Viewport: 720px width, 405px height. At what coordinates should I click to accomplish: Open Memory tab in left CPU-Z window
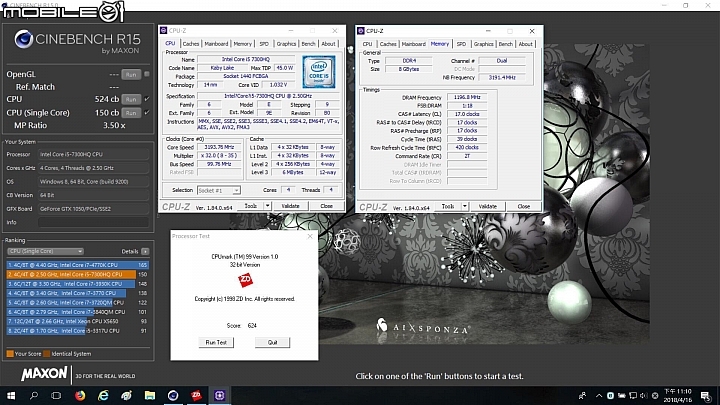click(242, 44)
